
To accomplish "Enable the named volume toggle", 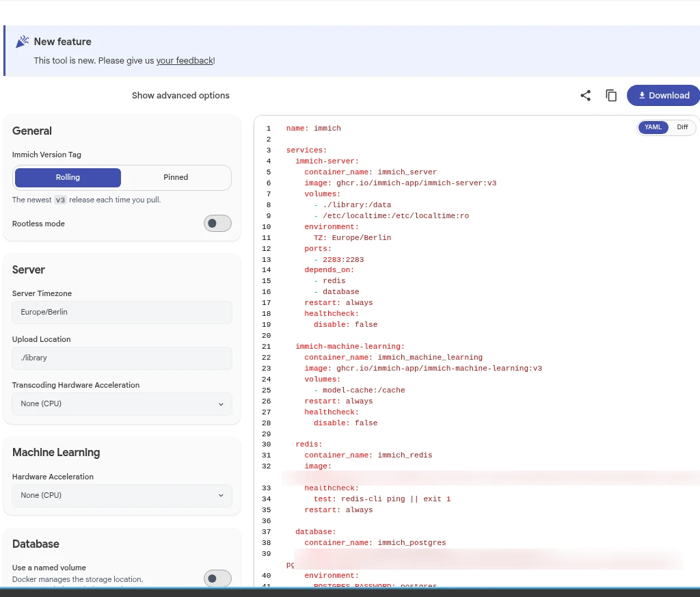I will point(217,579).
